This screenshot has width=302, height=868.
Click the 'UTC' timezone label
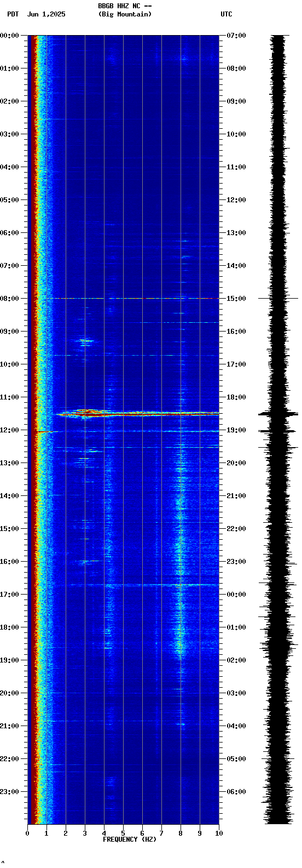point(226,14)
